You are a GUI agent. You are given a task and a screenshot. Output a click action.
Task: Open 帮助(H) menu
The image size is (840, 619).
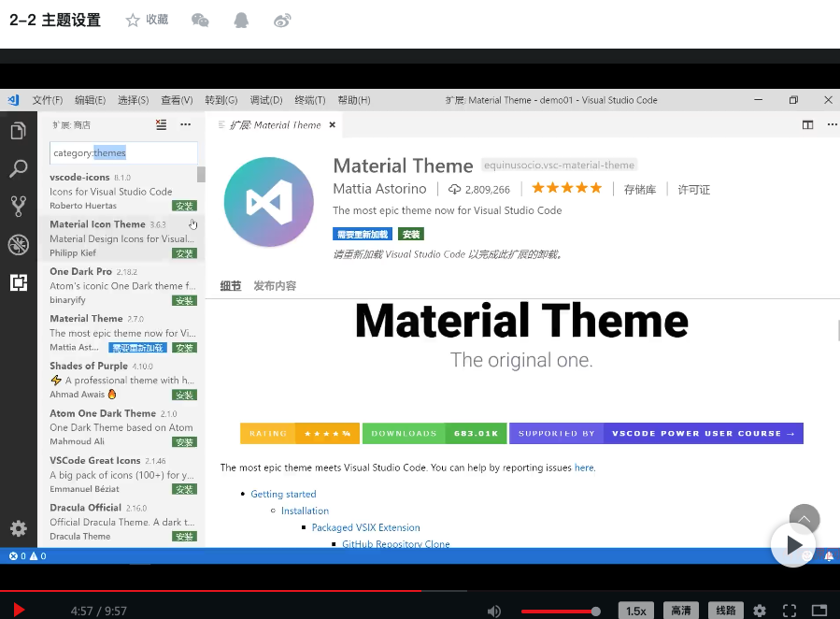(x=353, y=100)
